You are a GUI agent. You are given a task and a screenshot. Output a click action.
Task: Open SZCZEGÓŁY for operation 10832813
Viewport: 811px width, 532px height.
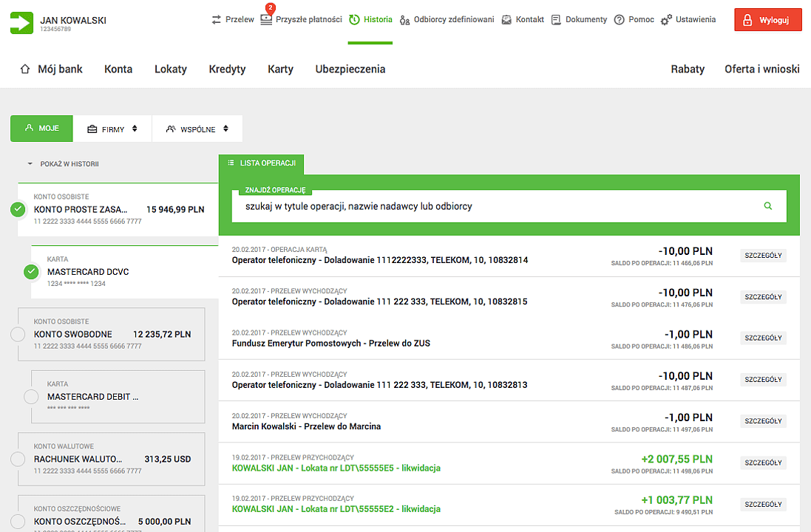coord(763,380)
